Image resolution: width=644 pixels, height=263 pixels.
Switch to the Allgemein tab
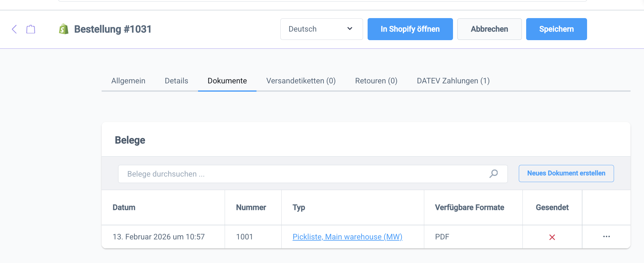point(128,81)
